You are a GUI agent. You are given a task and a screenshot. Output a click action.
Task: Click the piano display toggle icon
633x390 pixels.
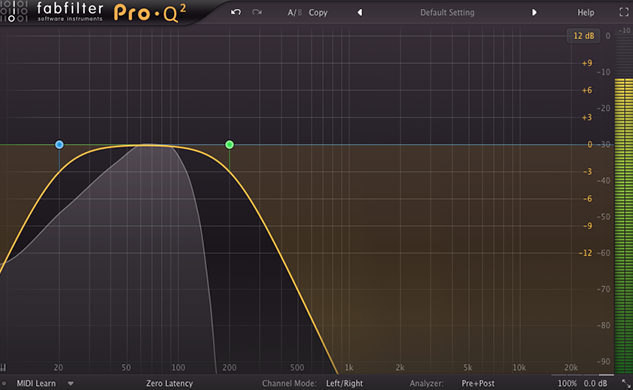click(3, 367)
